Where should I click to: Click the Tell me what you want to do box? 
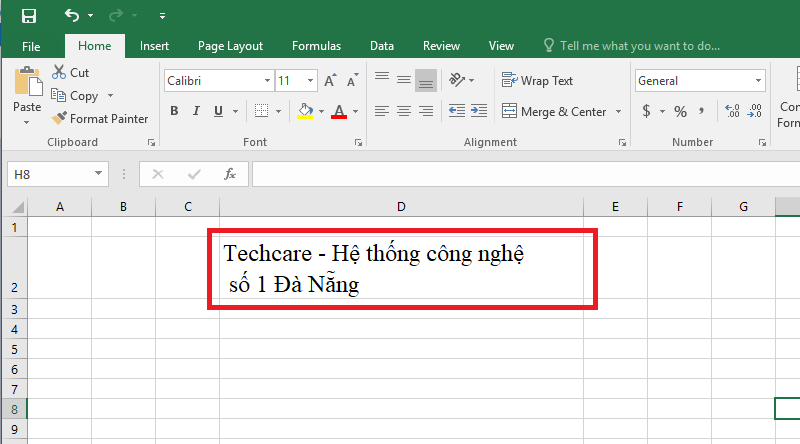tap(633, 46)
